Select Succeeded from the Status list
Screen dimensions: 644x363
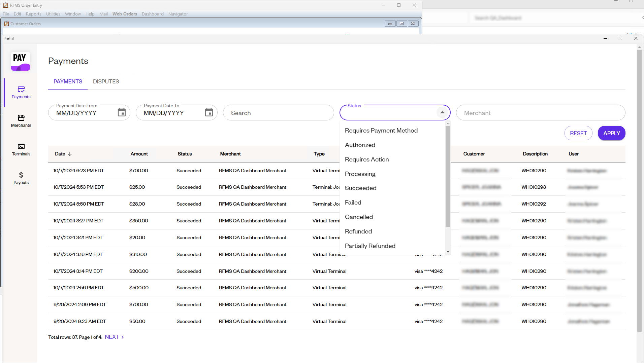click(x=360, y=188)
